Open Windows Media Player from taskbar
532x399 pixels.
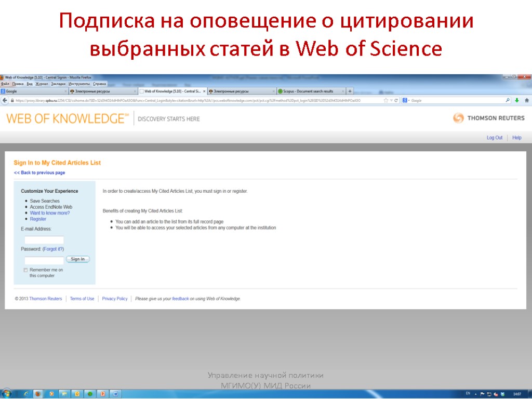pyautogui.click(x=51, y=394)
